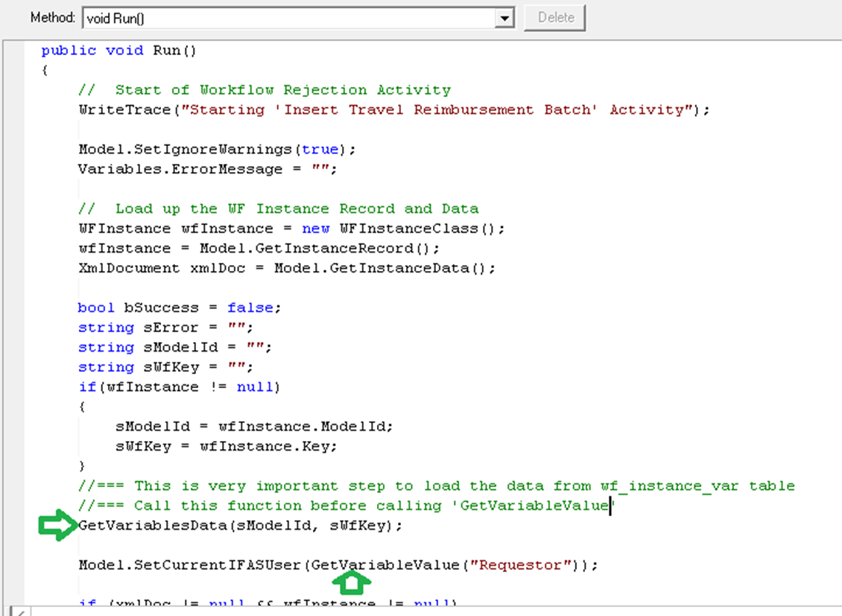The height and width of the screenshot is (616, 842).
Task: Click the Variables.ErrorMessage assignment line
Action: coord(207,169)
